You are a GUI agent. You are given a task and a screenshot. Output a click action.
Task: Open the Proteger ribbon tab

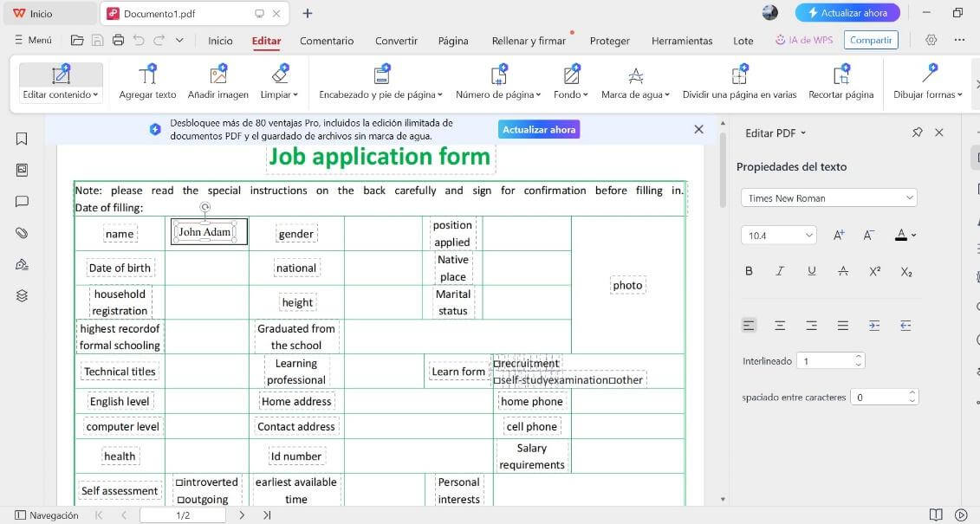tap(609, 40)
